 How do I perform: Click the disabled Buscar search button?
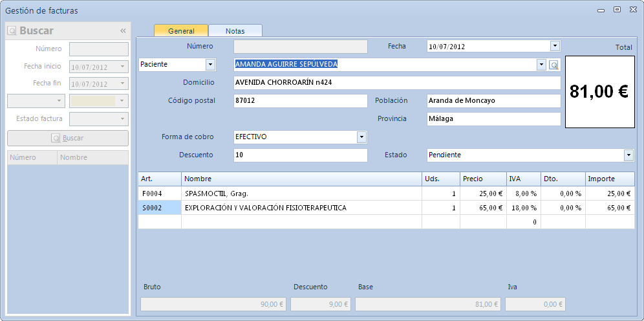(x=68, y=138)
